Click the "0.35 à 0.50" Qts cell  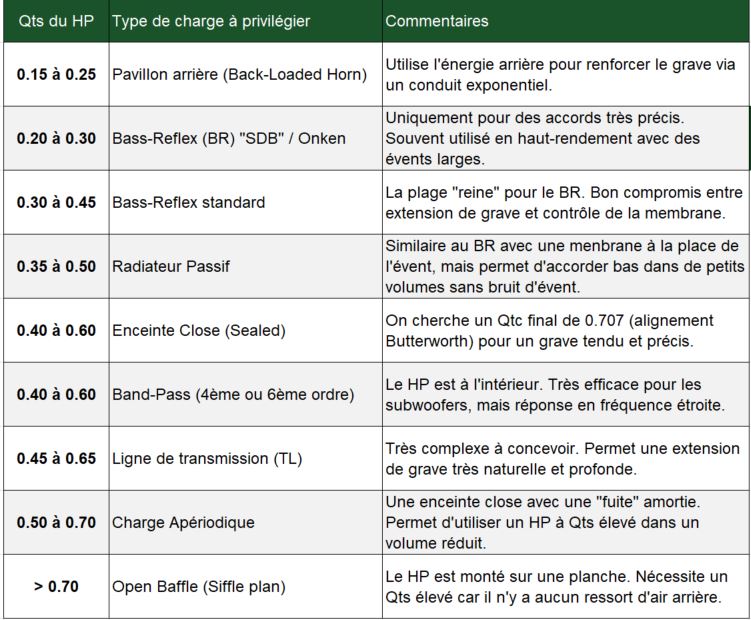point(56,266)
